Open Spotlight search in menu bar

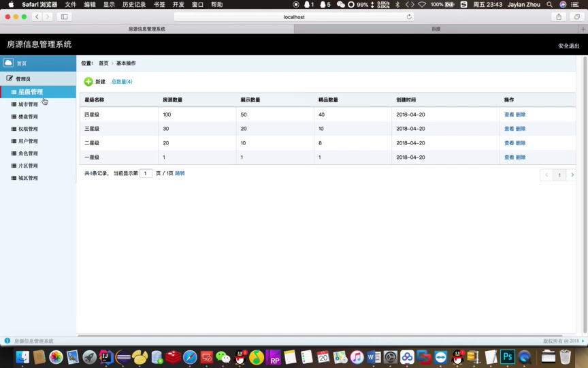click(549, 5)
